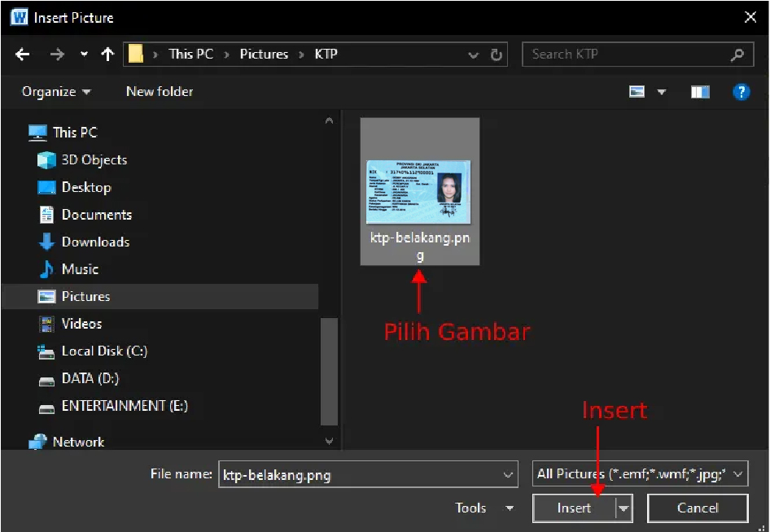The image size is (770, 532).
Task: Open the Organize menu
Action: pos(49,92)
